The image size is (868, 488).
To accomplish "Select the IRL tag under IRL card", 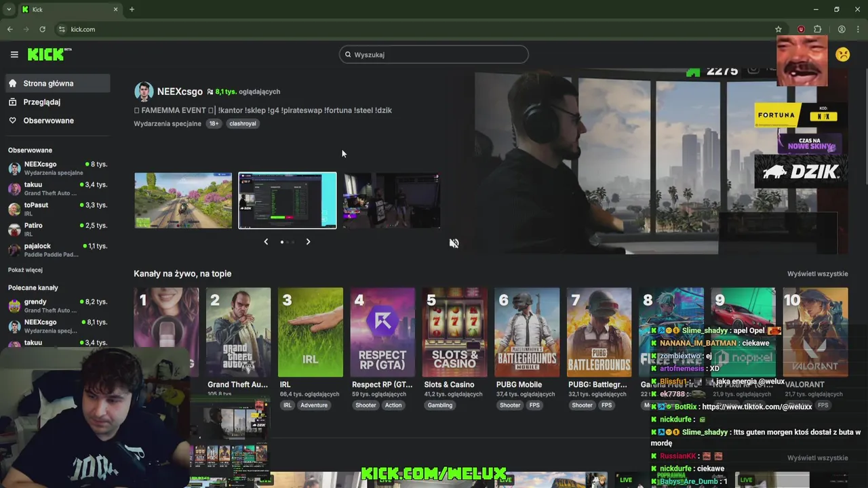I will [288, 405].
